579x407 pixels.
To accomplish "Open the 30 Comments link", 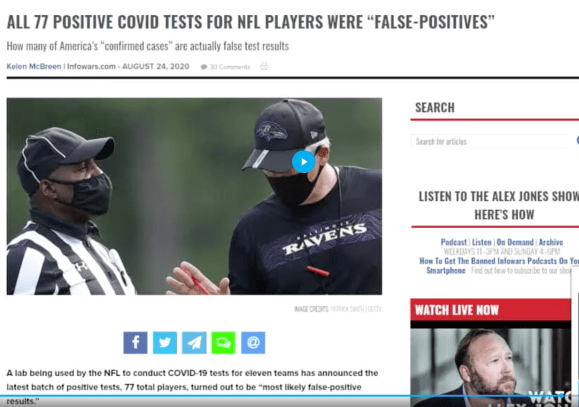I will click(x=230, y=67).
